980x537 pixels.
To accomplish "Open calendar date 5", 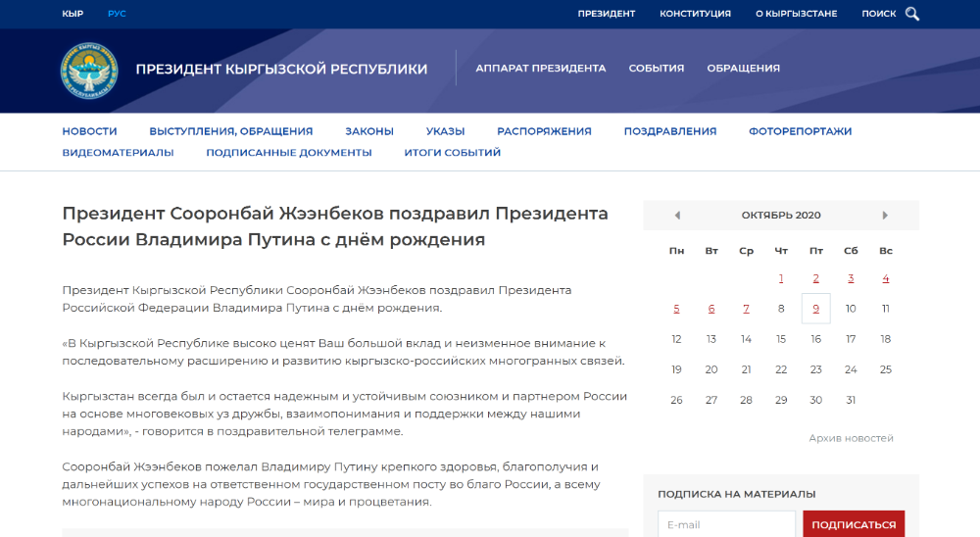I will point(676,309).
